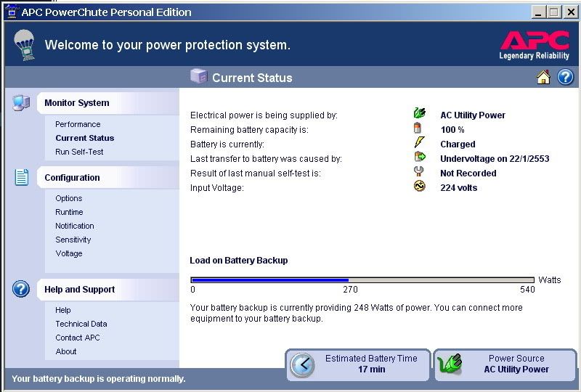Click the battery capacity icon

pyautogui.click(x=418, y=128)
